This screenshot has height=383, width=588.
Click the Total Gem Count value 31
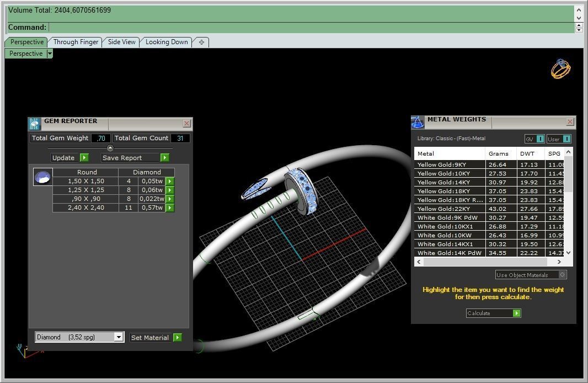180,138
